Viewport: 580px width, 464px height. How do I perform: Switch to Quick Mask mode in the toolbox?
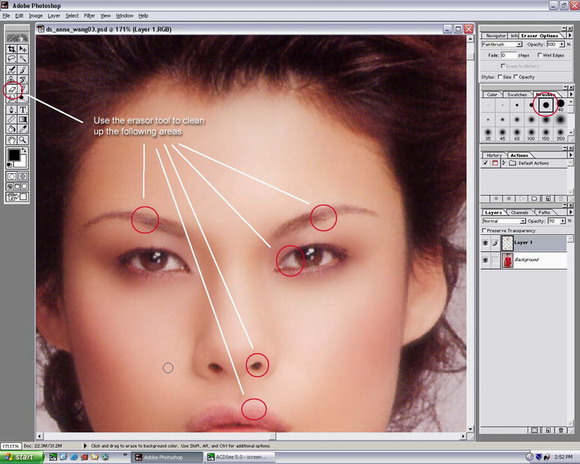click(x=23, y=176)
